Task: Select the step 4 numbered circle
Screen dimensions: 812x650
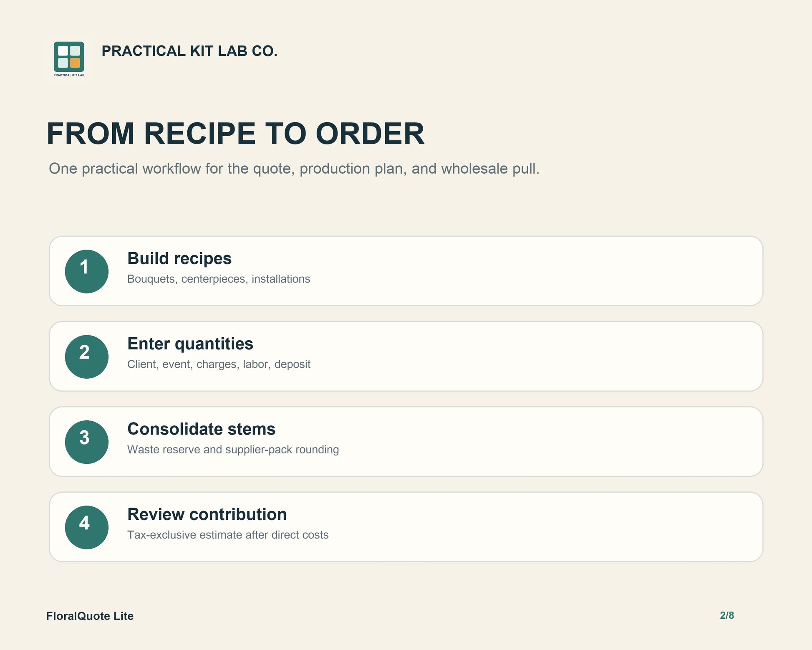Action: (x=87, y=527)
